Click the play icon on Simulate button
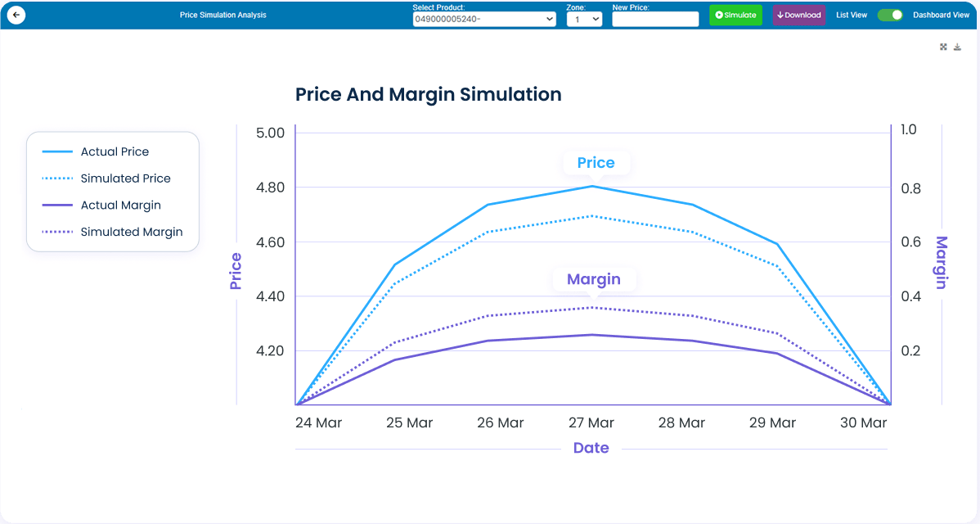 pos(719,15)
